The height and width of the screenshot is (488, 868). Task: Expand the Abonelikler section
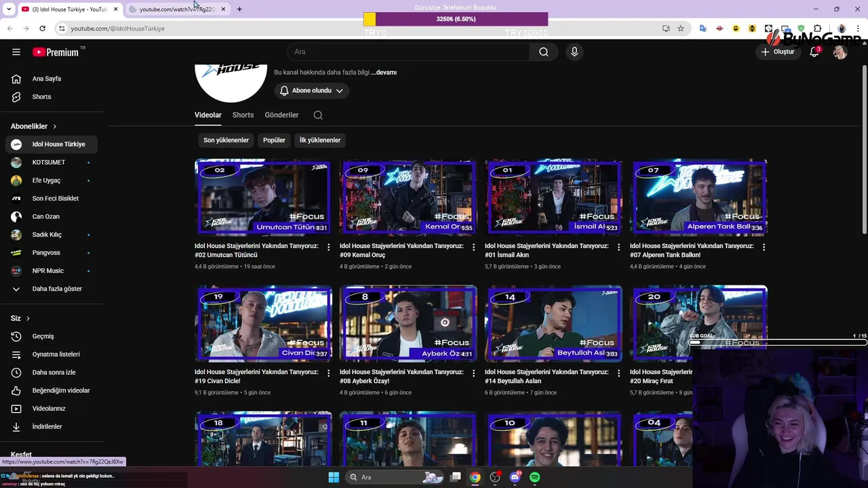[34, 126]
